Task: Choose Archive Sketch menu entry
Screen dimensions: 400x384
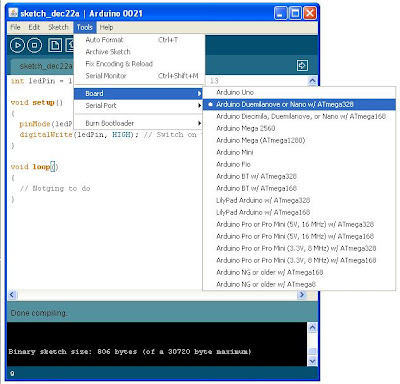Action: click(x=139, y=52)
